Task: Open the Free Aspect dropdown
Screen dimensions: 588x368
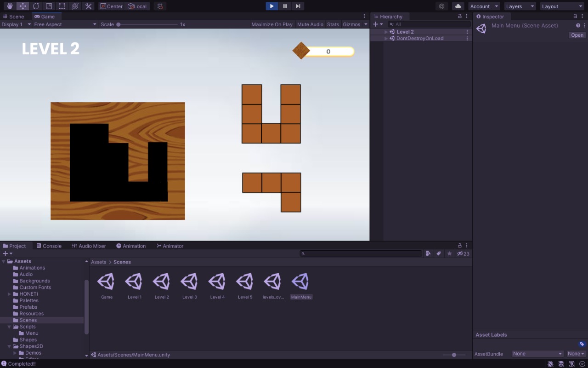Action: (x=65, y=24)
